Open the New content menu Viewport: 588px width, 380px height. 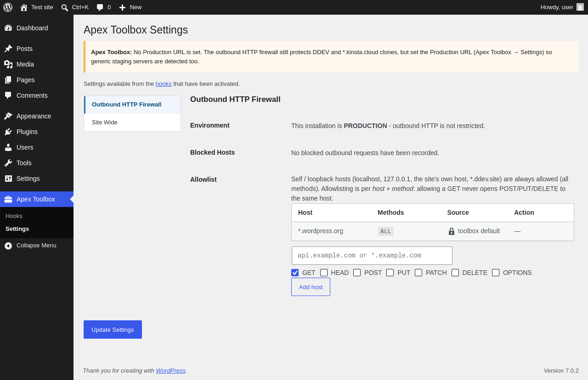tap(130, 7)
